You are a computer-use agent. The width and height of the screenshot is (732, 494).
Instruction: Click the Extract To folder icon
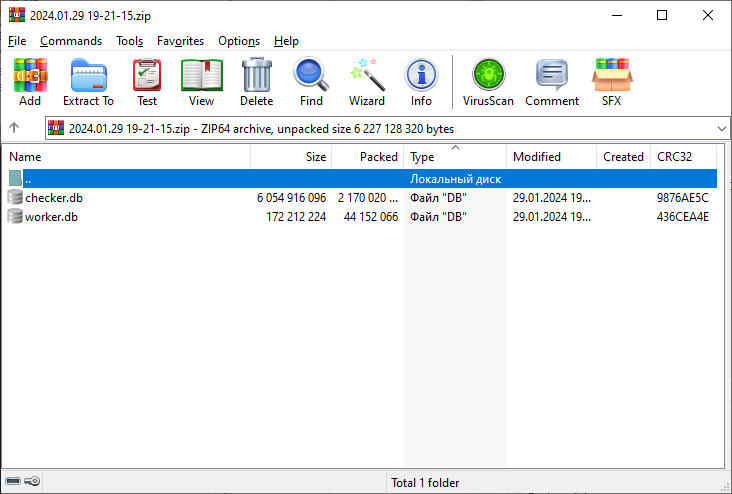point(89,75)
